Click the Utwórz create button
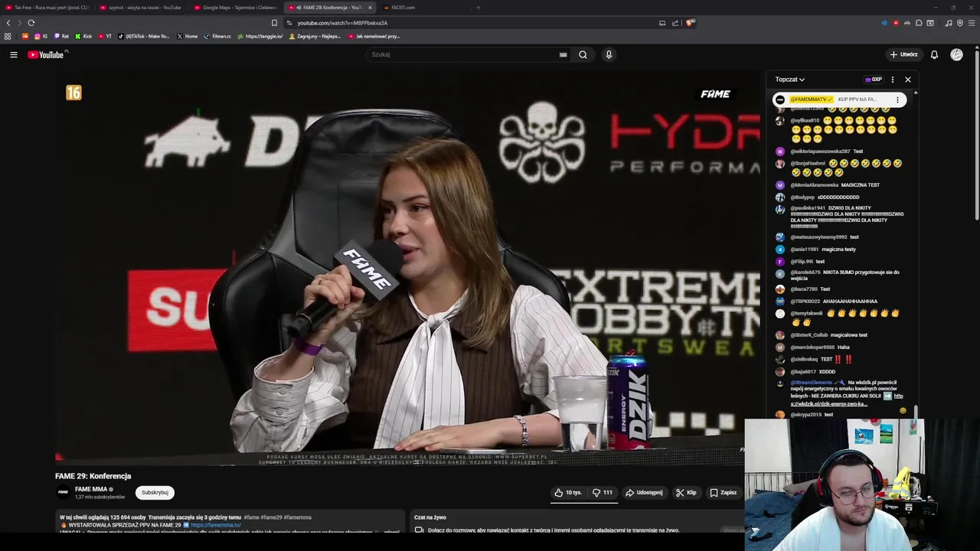This screenshot has height=551, width=980. click(x=903, y=54)
